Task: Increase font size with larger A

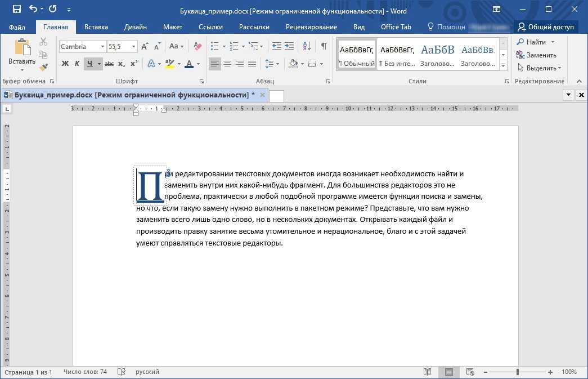Action: 145,47
